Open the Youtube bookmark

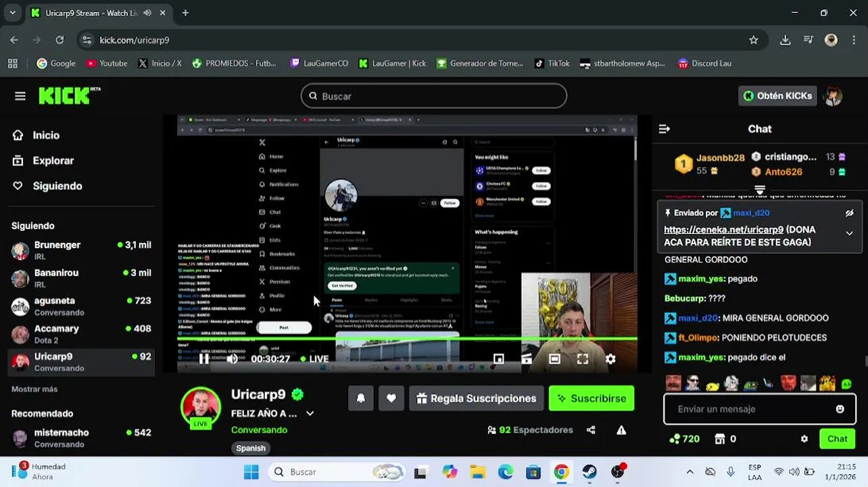coord(107,64)
